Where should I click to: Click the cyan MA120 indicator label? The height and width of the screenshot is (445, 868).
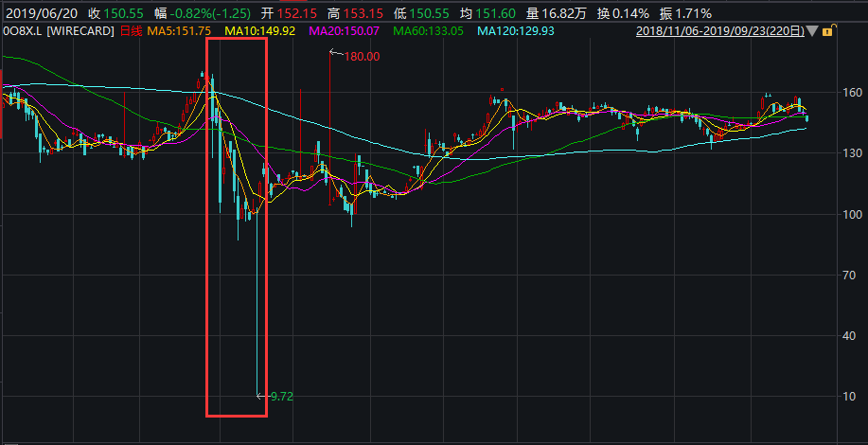point(514,32)
